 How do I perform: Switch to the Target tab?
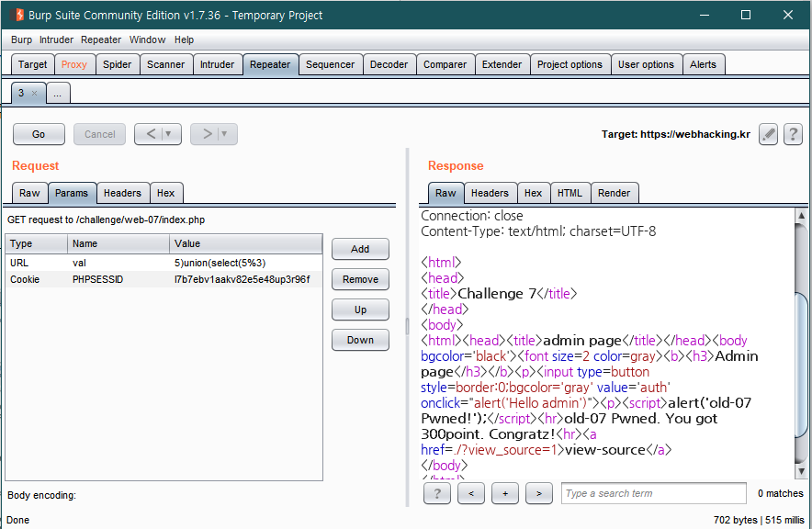(x=33, y=64)
